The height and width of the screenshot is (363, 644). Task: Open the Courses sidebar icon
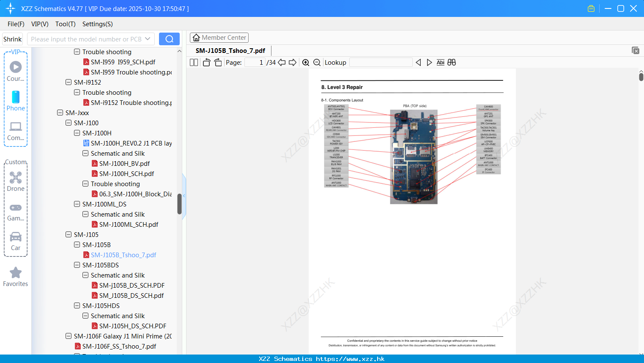(x=16, y=71)
